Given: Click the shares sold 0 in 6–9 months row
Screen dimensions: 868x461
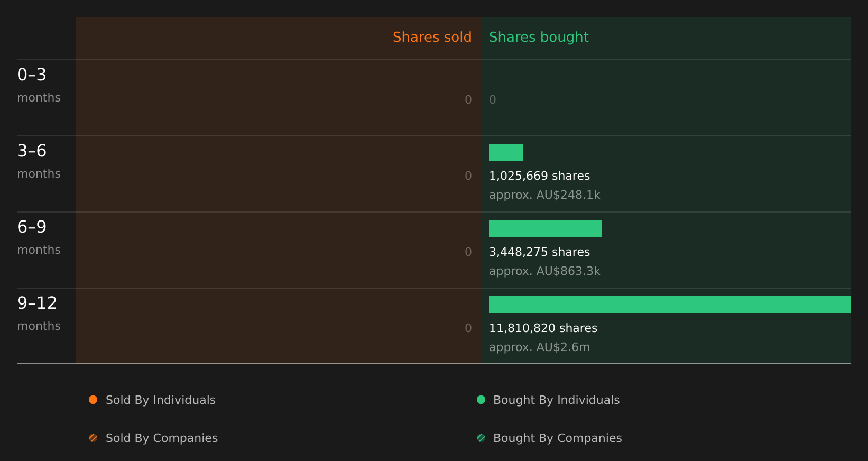Looking at the screenshot, I should click(468, 252).
